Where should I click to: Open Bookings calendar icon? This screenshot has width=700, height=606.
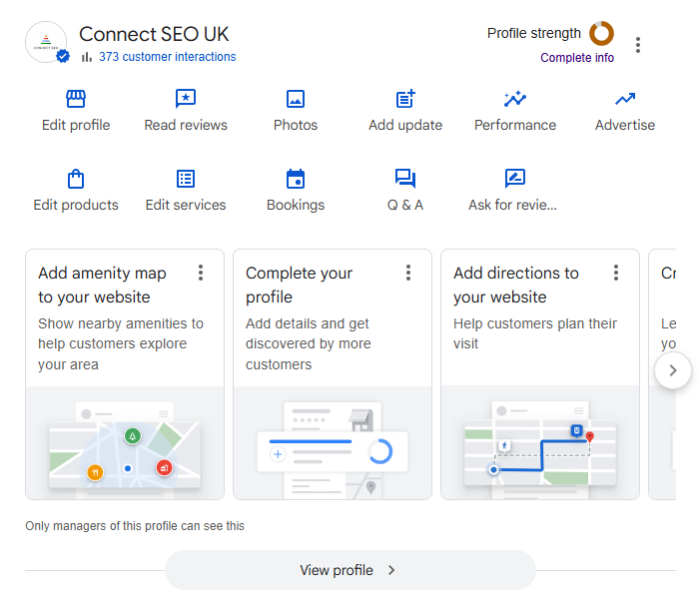pos(296,179)
